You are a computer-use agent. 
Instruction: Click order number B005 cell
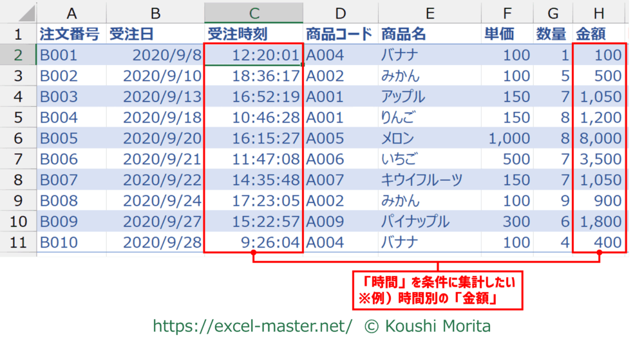tap(71, 139)
